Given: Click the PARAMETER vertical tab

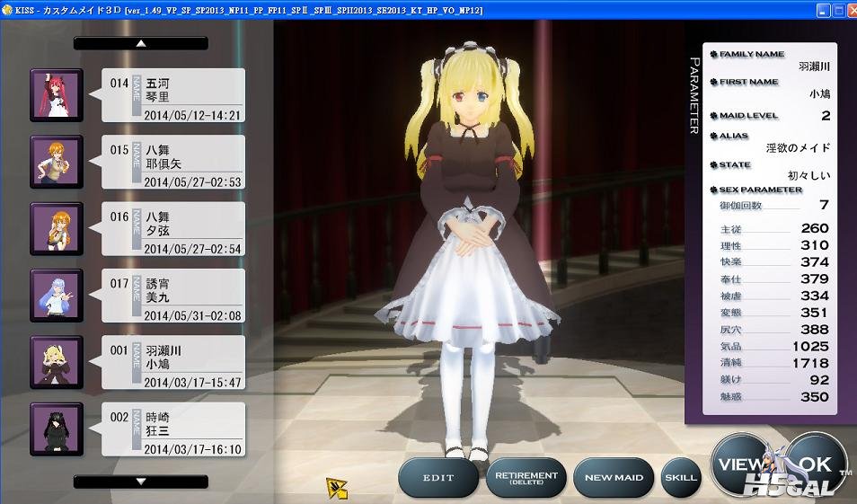Looking at the screenshot, I should coord(694,96).
